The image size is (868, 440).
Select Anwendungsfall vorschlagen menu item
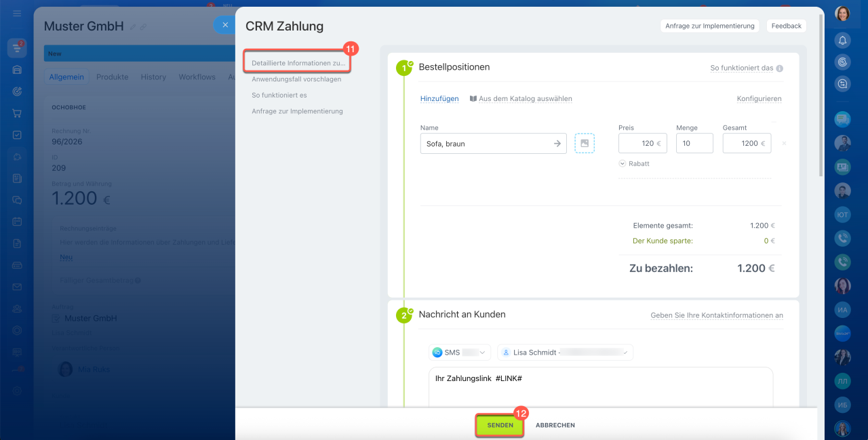[x=296, y=79]
